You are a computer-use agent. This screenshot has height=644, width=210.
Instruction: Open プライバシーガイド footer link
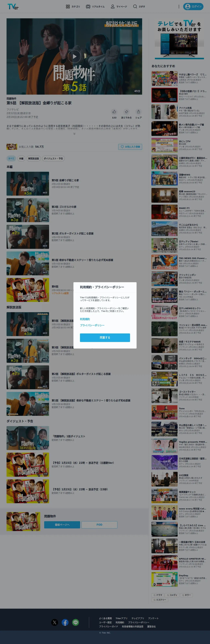(x=108, y=626)
